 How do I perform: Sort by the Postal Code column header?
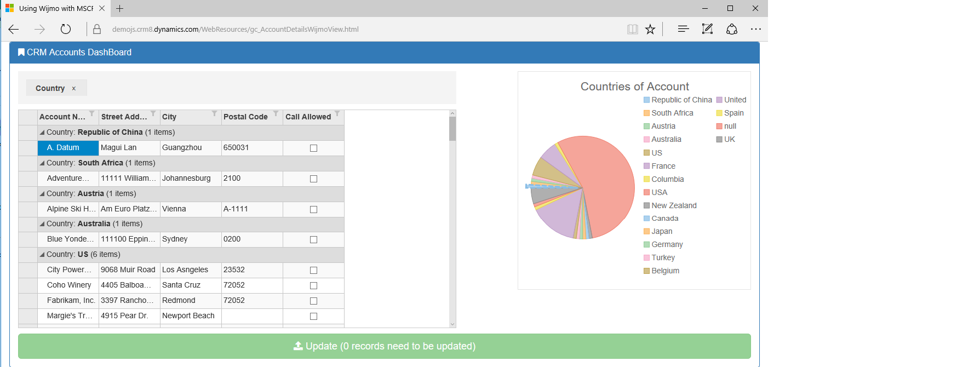(245, 117)
